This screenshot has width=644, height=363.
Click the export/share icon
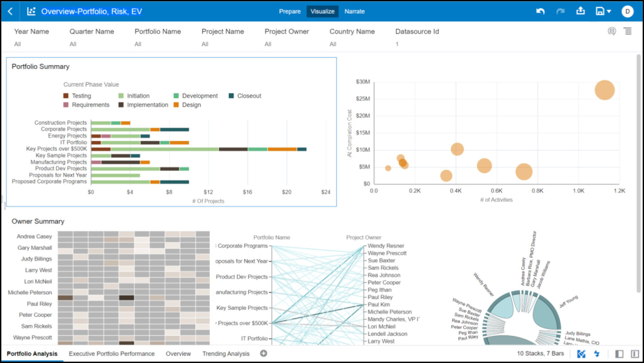tap(581, 11)
